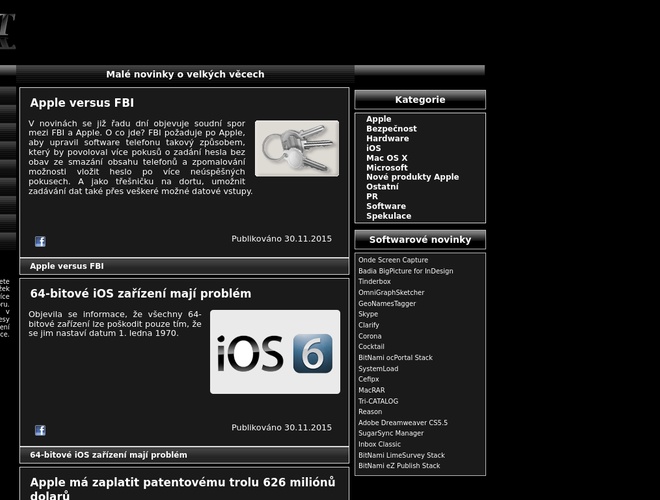
Task: Open the 64-bitové iOS zařízení headline
Action: 140,294
